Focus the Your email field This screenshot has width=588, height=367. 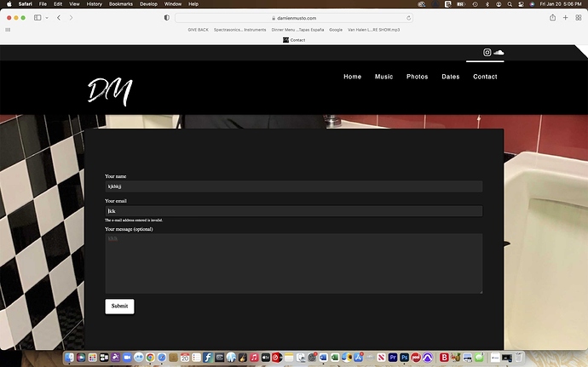pyautogui.click(x=293, y=211)
